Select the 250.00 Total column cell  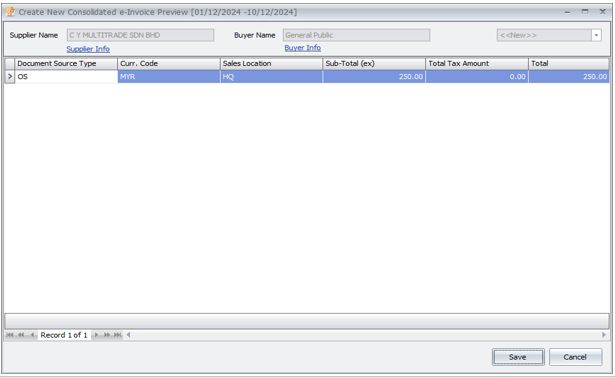click(x=569, y=76)
